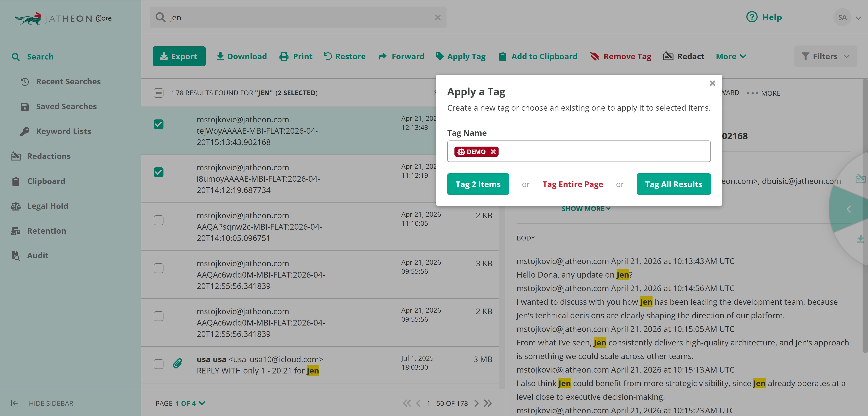Open the More dropdown in toolbar
Screen dimensions: 868x416
(731, 56)
